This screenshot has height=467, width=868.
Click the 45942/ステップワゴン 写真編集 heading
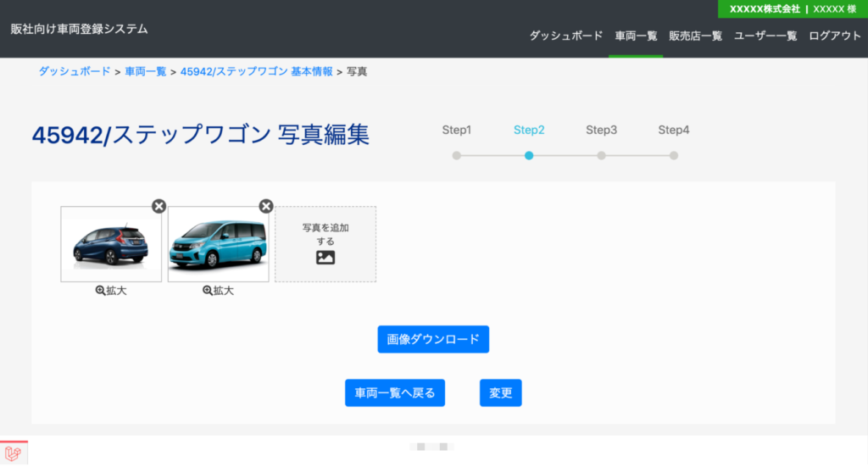click(200, 135)
